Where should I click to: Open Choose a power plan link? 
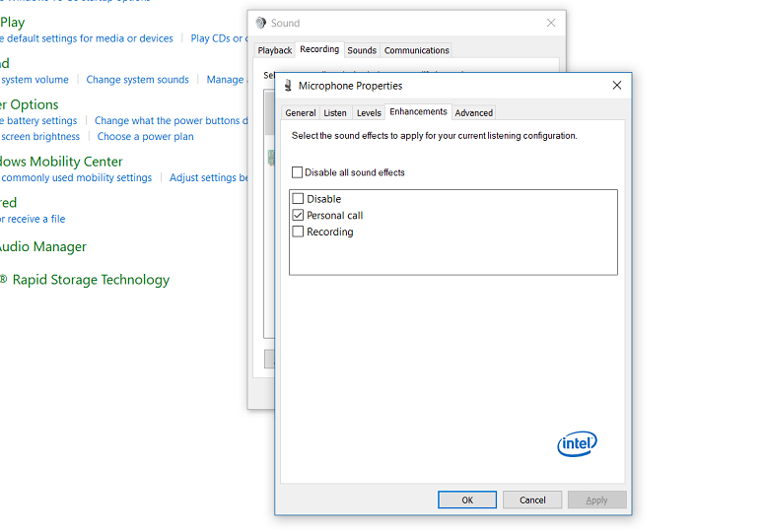point(145,137)
